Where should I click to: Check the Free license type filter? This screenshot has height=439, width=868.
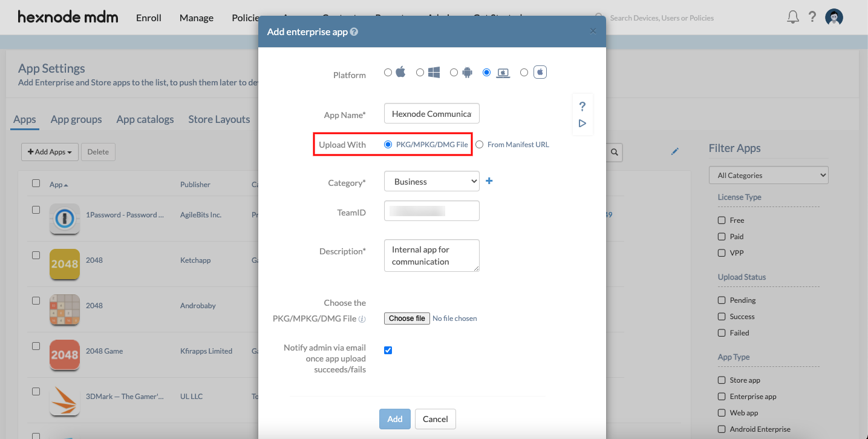722,220
